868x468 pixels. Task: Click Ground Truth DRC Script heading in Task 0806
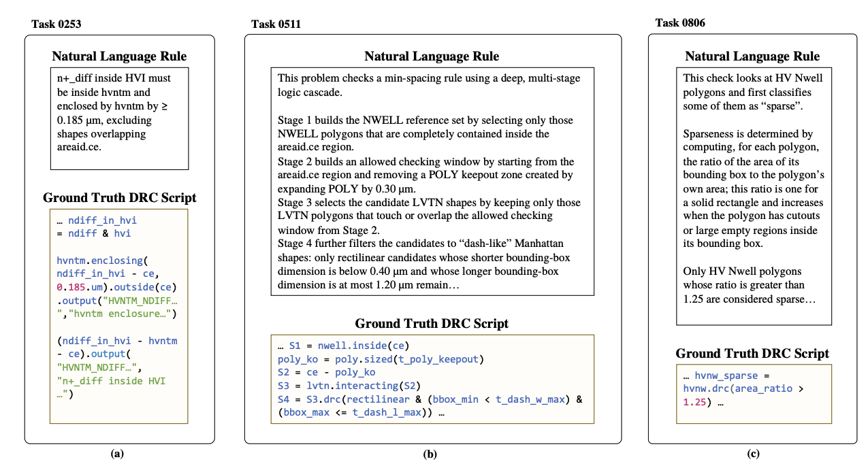tap(752, 353)
